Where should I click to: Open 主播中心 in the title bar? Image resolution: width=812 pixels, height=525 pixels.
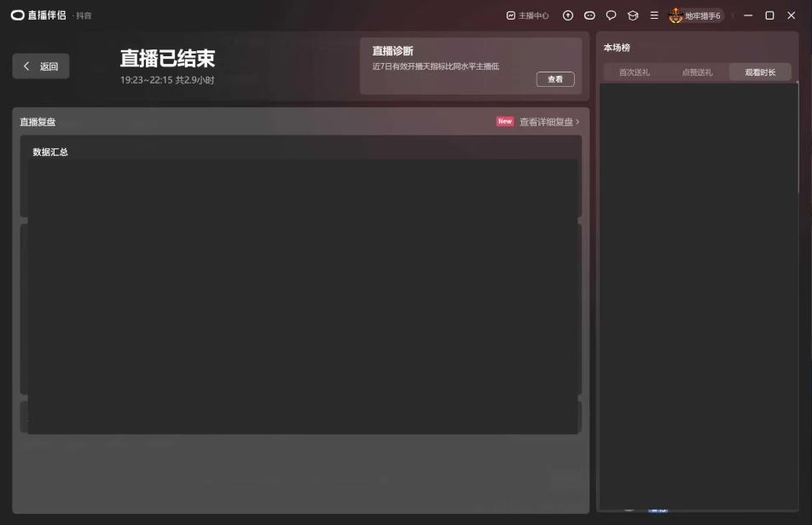527,15
